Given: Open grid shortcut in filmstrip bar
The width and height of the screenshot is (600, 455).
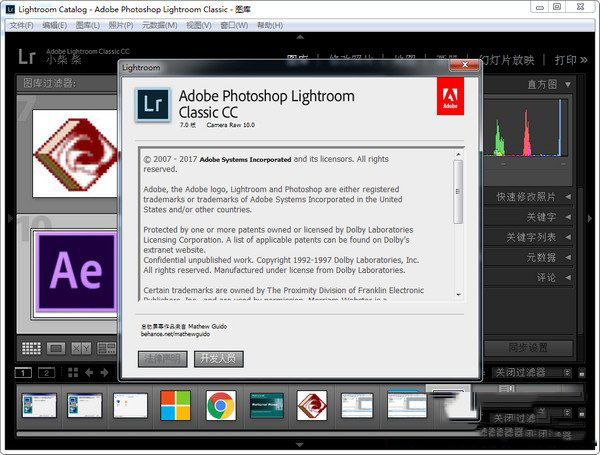Looking at the screenshot, I should (73, 373).
